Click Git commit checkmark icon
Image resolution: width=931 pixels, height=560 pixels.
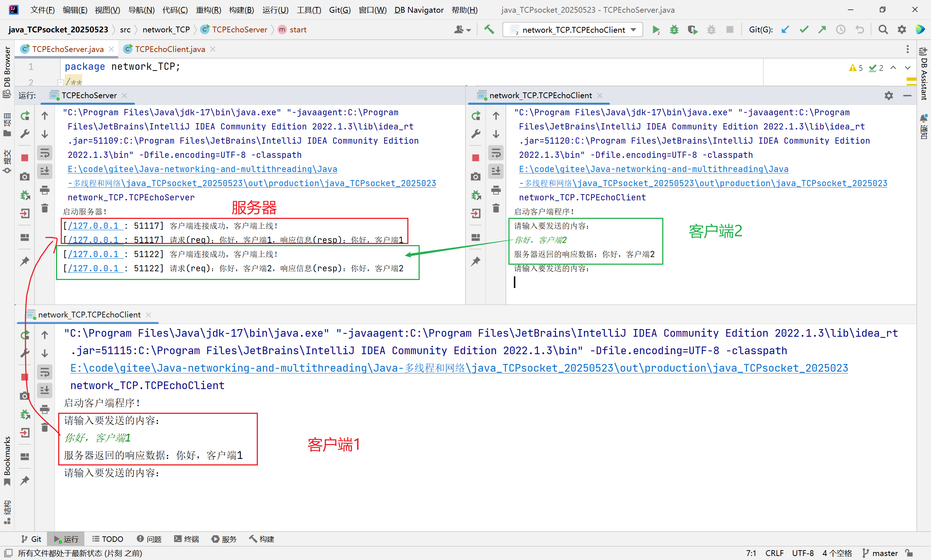click(804, 29)
